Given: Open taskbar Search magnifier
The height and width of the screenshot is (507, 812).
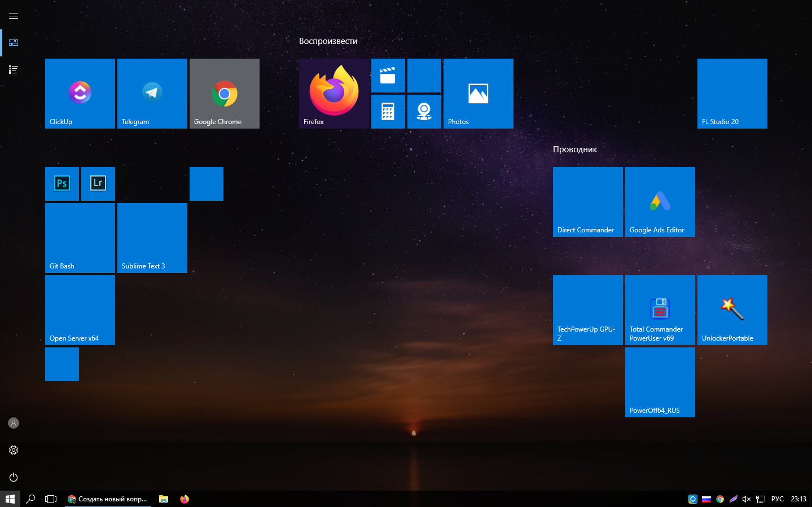Looking at the screenshot, I should click(30, 499).
